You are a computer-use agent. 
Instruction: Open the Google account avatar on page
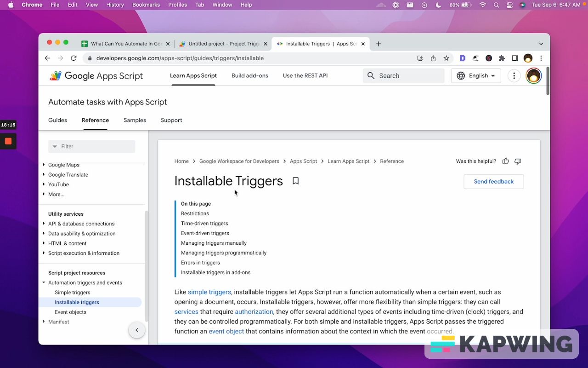pyautogui.click(x=533, y=76)
